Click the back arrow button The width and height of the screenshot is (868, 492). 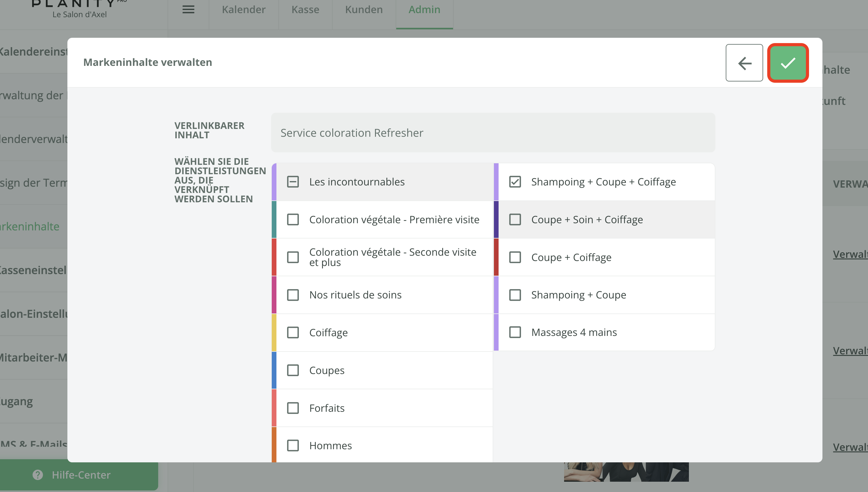(x=744, y=63)
